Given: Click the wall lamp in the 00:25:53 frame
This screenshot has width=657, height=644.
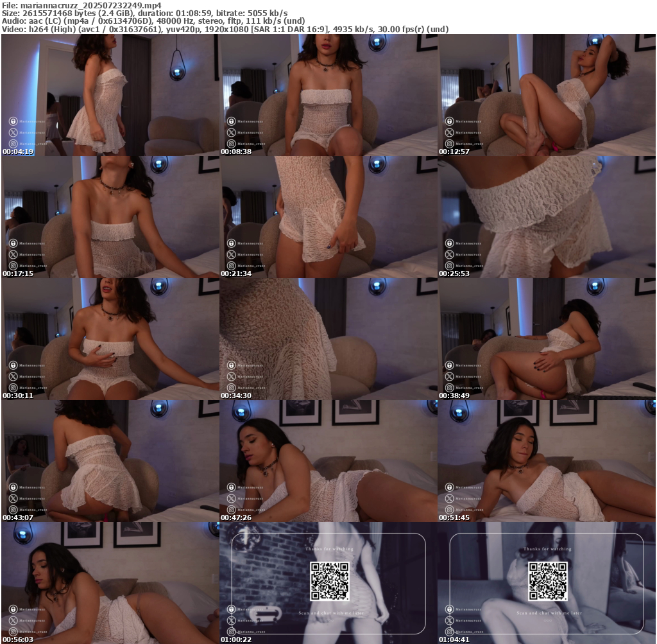Looking at the screenshot, I should coord(595,164).
